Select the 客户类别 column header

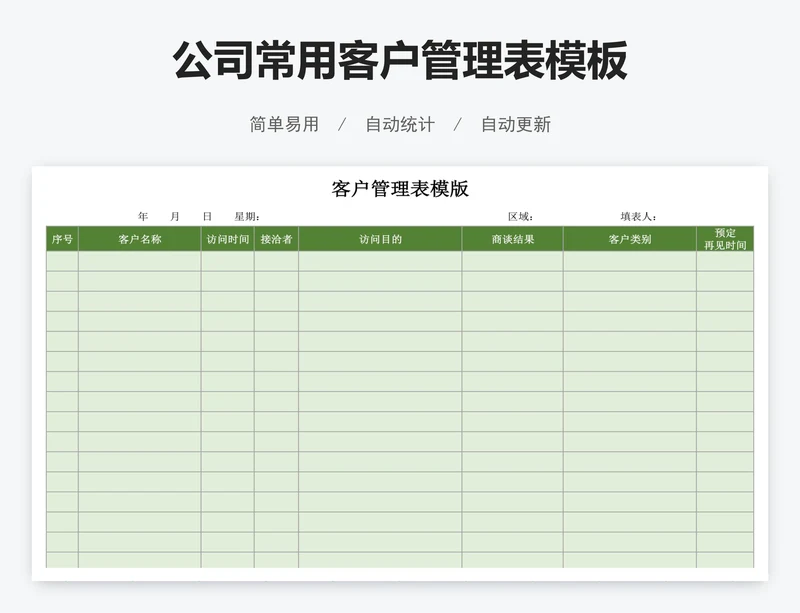(630, 239)
